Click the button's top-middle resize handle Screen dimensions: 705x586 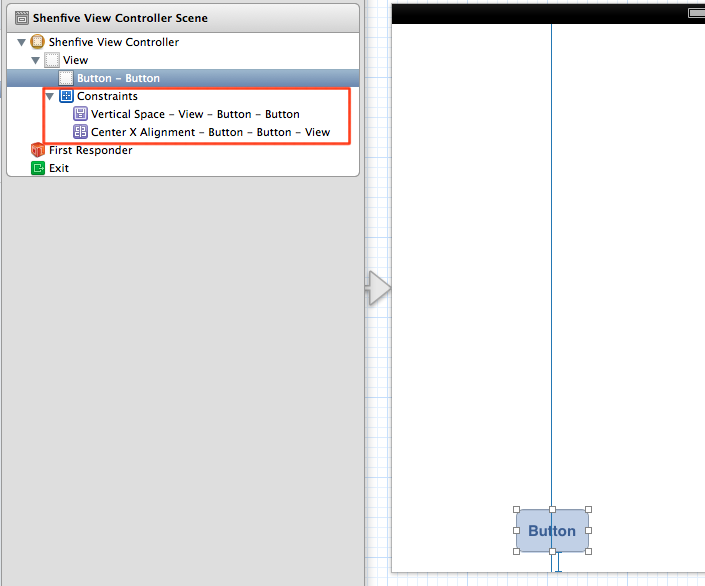[552, 510]
